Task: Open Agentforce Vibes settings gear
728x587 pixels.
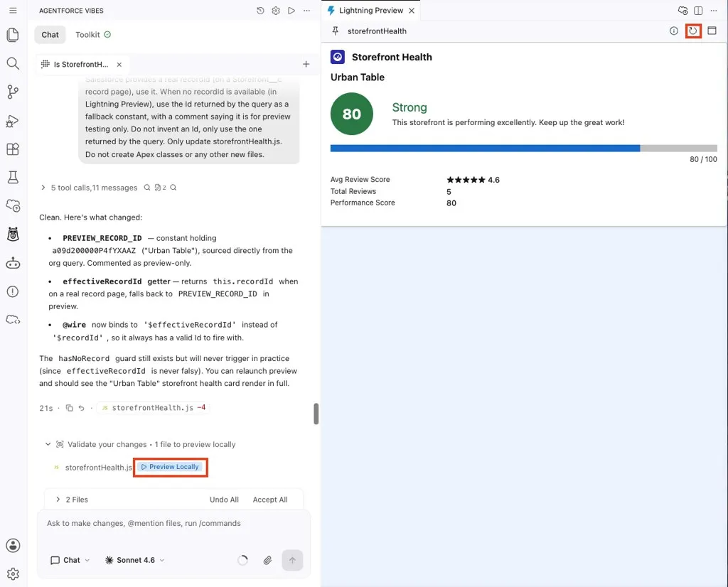Action: 276,10
